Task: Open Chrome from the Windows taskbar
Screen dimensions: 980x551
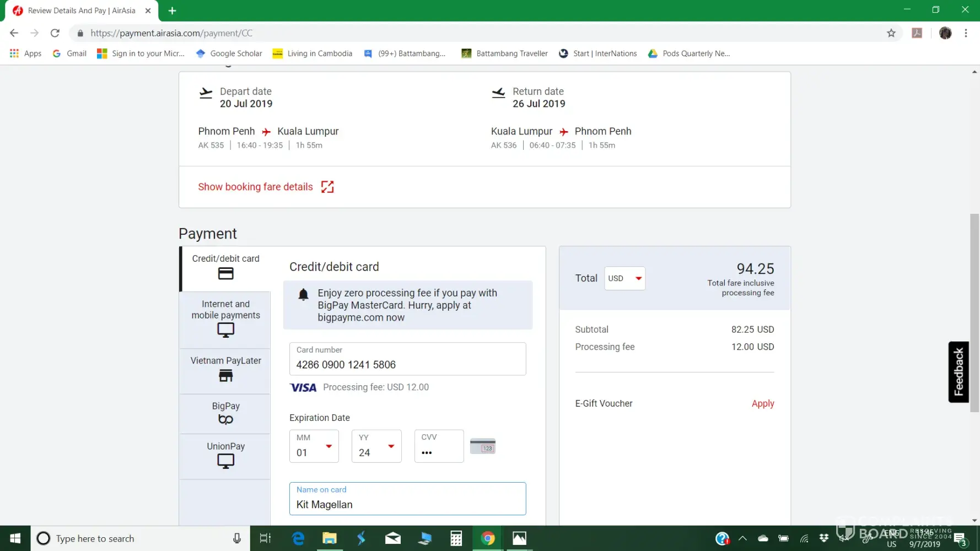Action: point(488,538)
